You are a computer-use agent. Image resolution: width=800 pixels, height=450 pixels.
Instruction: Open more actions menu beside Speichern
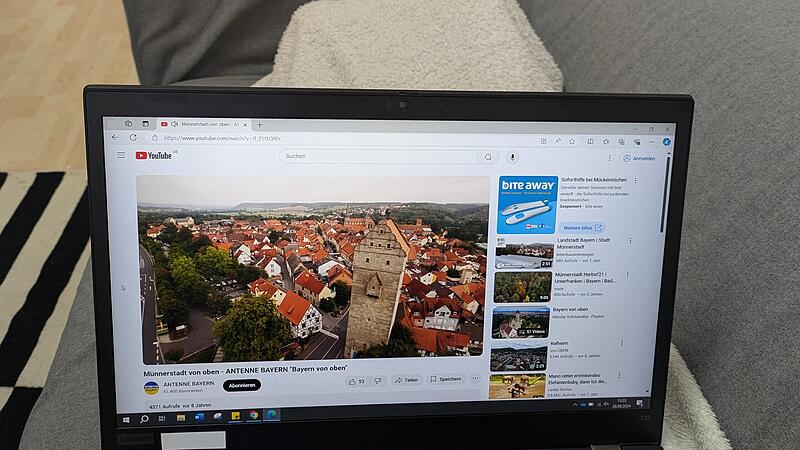476,379
